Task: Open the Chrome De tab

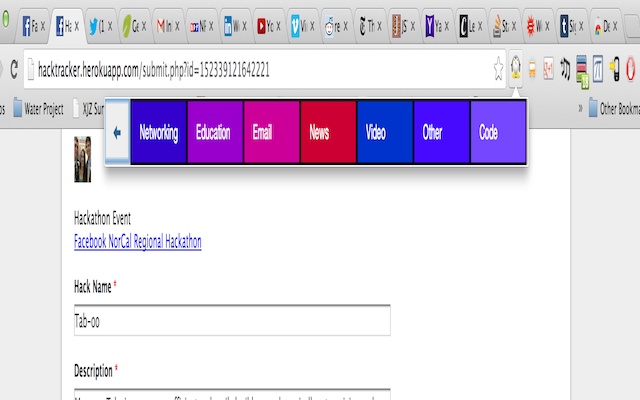Action: (605, 27)
